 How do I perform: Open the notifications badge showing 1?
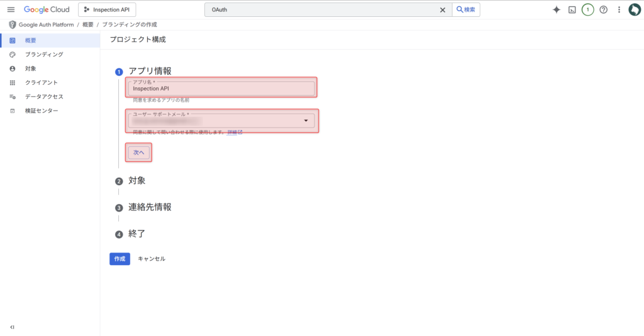tap(587, 9)
